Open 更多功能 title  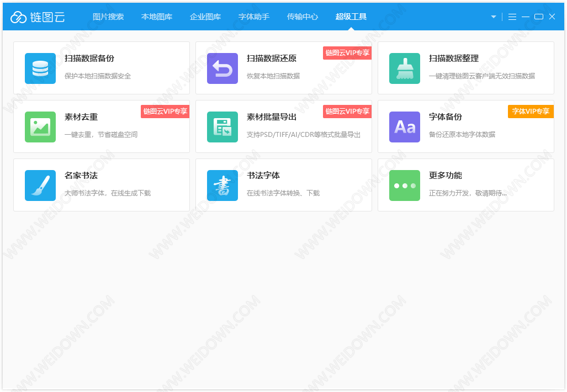pos(446,176)
